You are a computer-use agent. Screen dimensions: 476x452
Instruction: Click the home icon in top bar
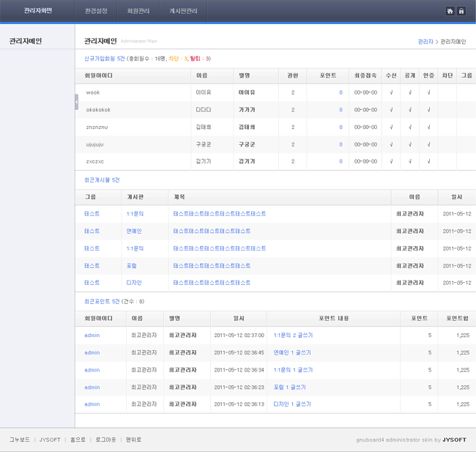pyautogui.click(x=450, y=11)
